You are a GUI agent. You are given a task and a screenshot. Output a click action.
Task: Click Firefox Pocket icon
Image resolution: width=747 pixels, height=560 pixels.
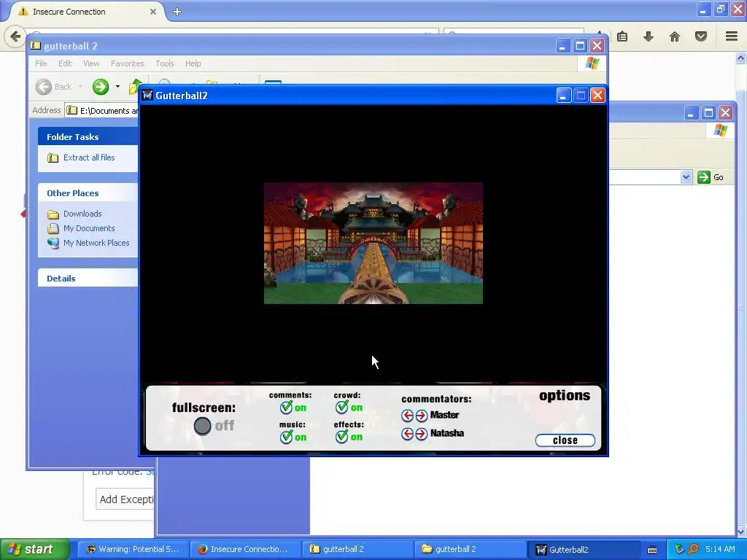click(701, 36)
